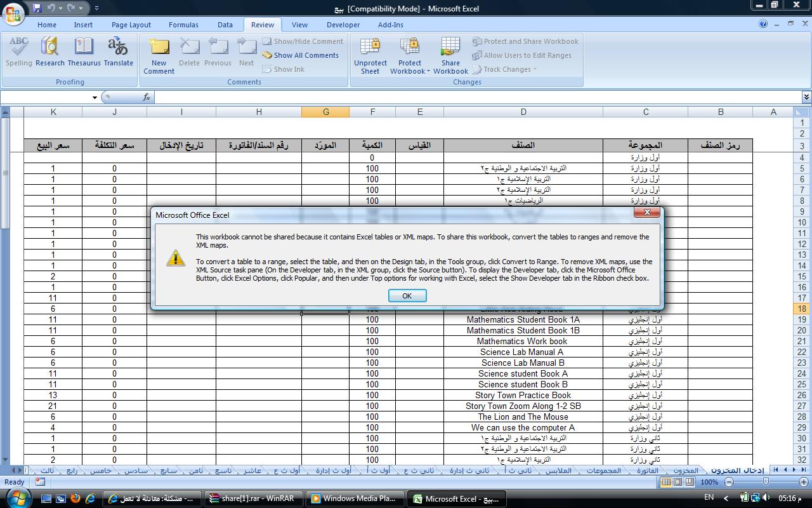Click the Insert Function fx icon
This screenshot has height=508, width=812.
coord(147,97)
